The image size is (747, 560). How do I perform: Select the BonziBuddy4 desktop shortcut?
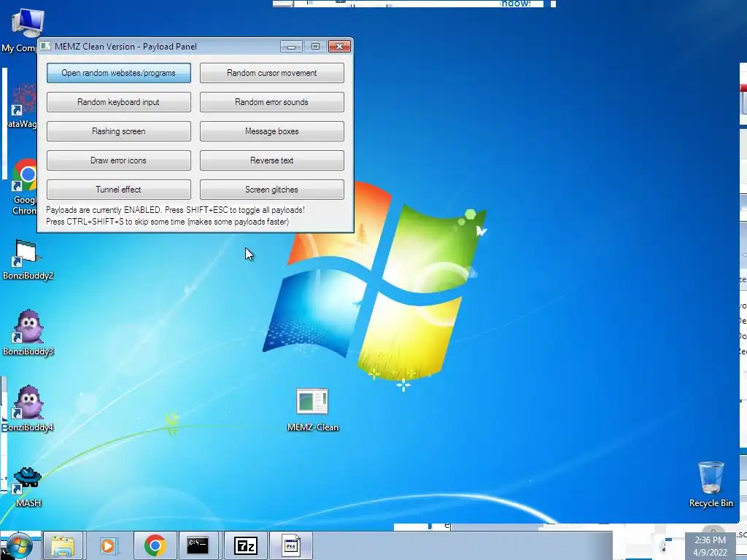[28, 408]
